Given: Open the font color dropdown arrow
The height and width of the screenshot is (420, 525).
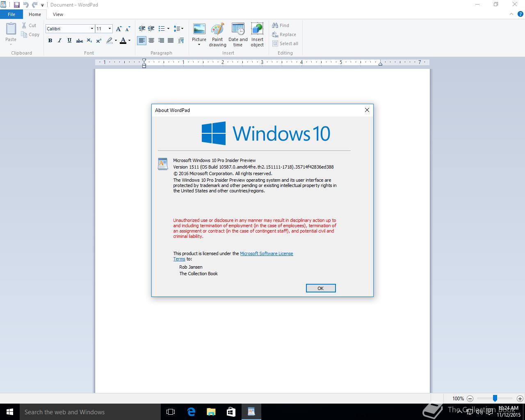Looking at the screenshot, I should (x=129, y=40).
